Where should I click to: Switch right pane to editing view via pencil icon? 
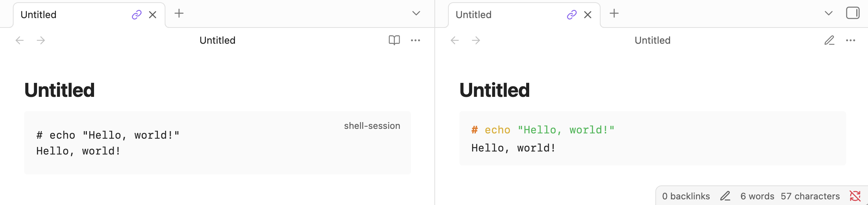click(829, 40)
